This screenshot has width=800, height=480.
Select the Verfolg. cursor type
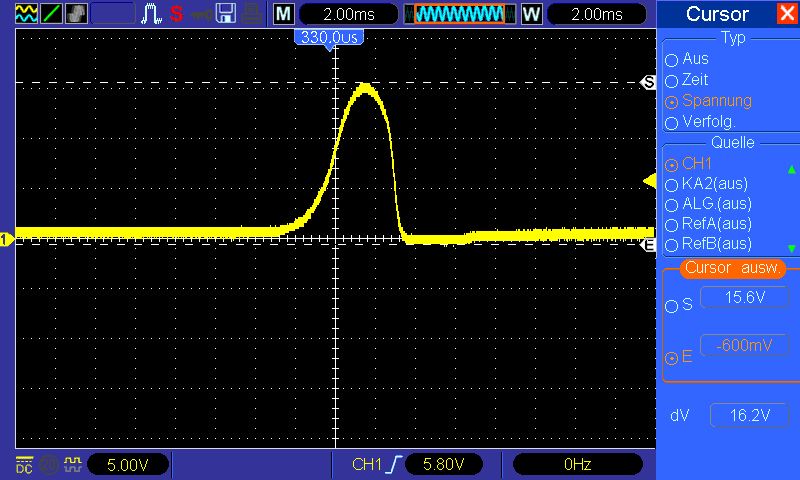700,122
